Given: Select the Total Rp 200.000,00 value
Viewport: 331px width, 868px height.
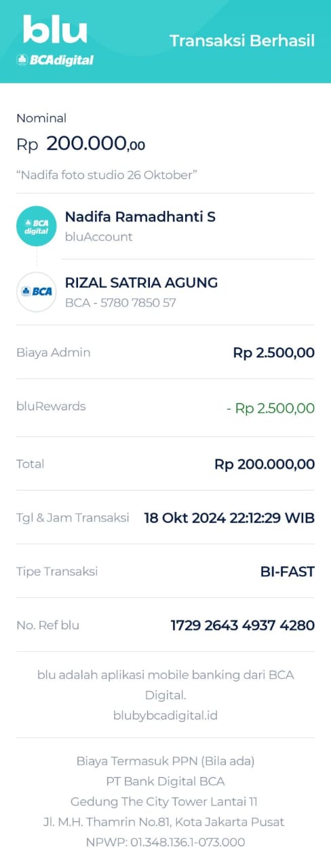Looking at the screenshot, I should click(265, 465).
